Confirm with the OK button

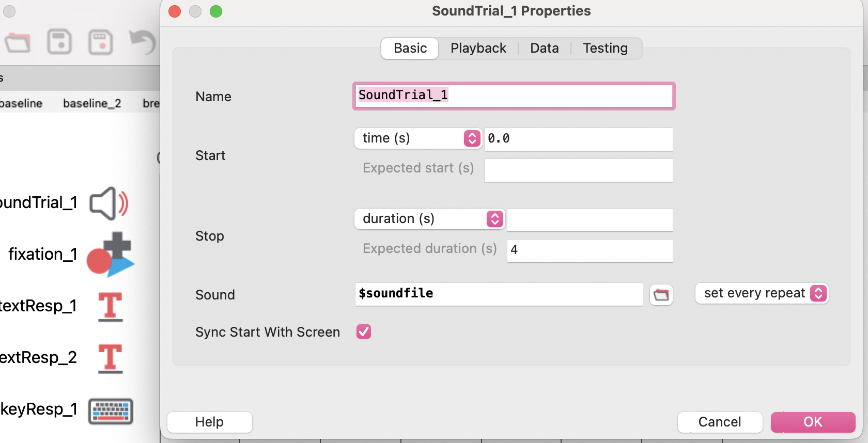coord(813,422)
